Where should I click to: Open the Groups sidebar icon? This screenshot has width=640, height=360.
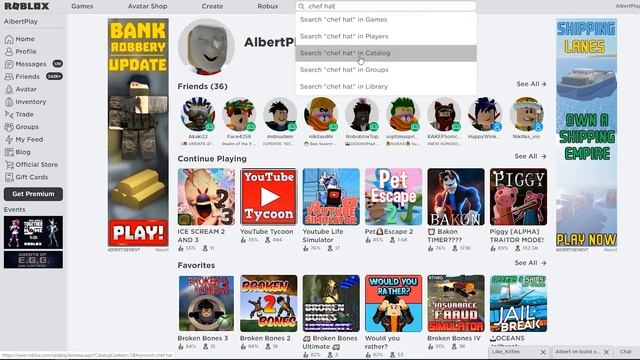[9, 127]
